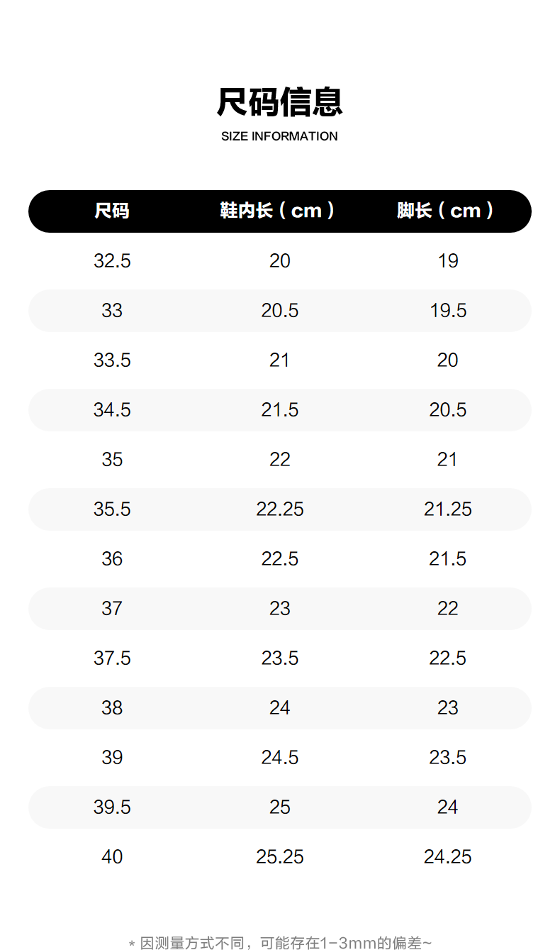Click the 24.25 foot length value
The width and height of the screenshot is (560, 950).
click(x=448, y=857)
